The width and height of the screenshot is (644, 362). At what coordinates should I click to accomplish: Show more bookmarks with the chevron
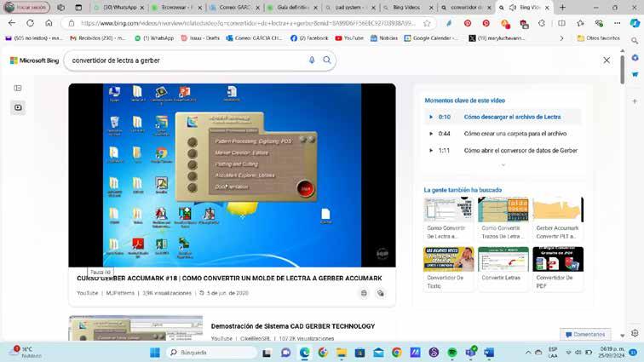(x=561, y=38)
